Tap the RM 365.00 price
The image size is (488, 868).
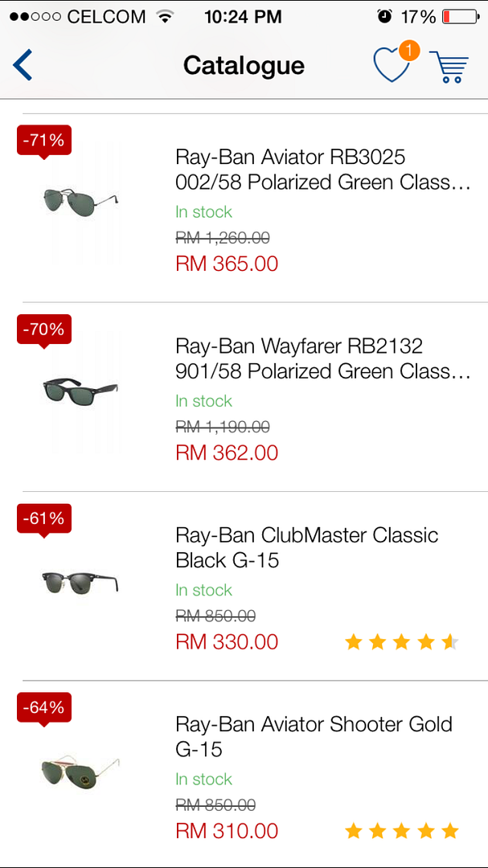[227, 264]
